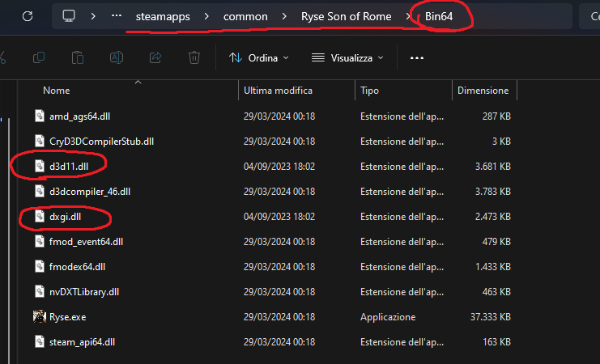600x364 pixels.
Task: Expand the chevron after Ryse Son of Rome
Action: pos(408,16)
